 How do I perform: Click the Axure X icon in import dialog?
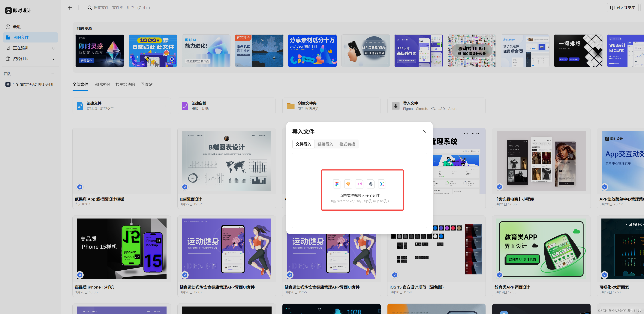click(x=382, y=184)
